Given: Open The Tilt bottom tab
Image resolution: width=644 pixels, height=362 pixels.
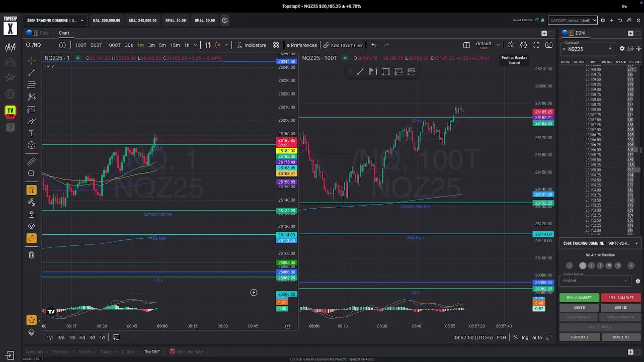Looking at the screenshot, I should tap(151, 352).
